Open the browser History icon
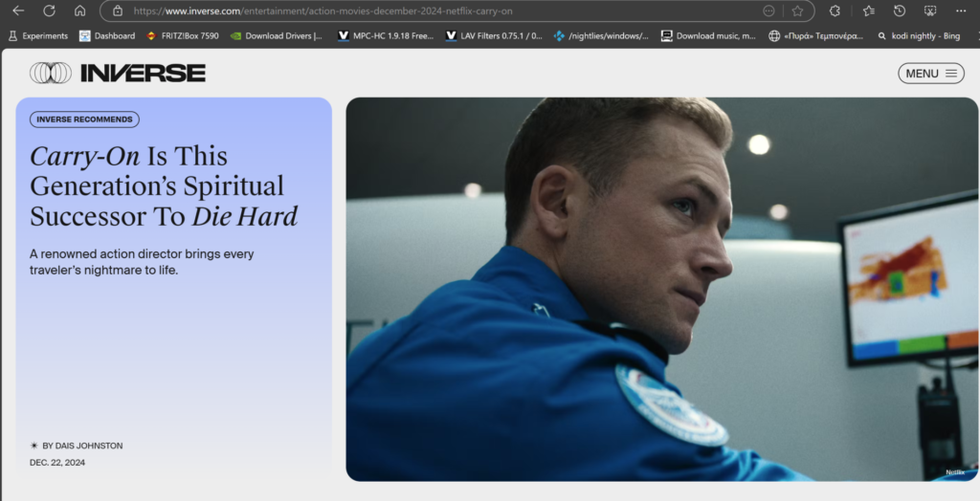 pos(900,11)
